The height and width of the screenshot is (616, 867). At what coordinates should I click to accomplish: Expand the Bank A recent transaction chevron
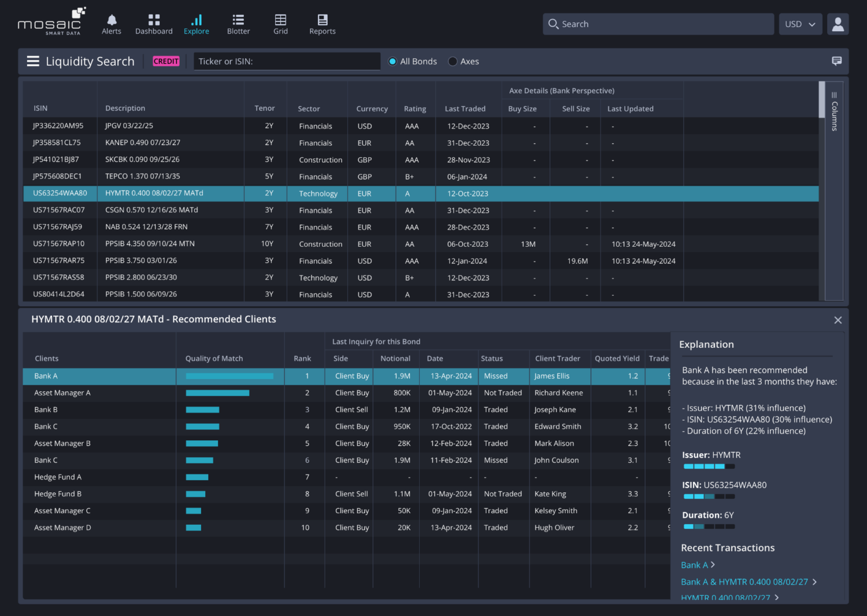pyautogui.click(x=714, y=565)
